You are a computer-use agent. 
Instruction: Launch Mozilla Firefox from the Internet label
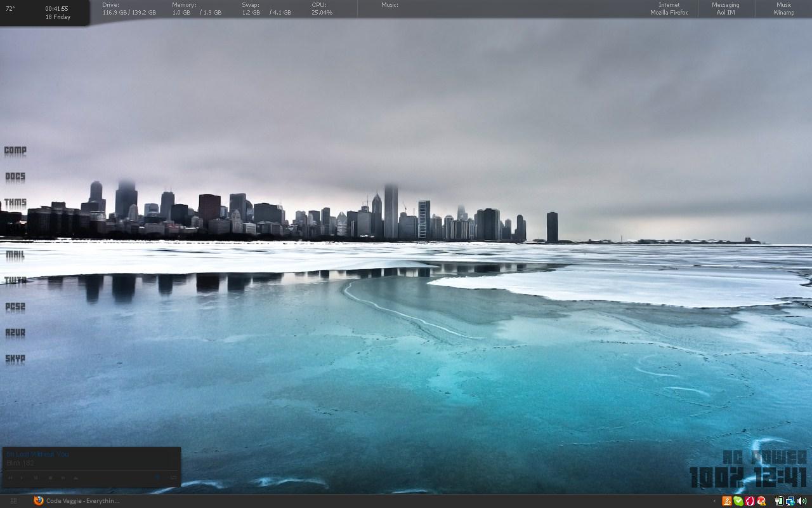coord(668,8)
